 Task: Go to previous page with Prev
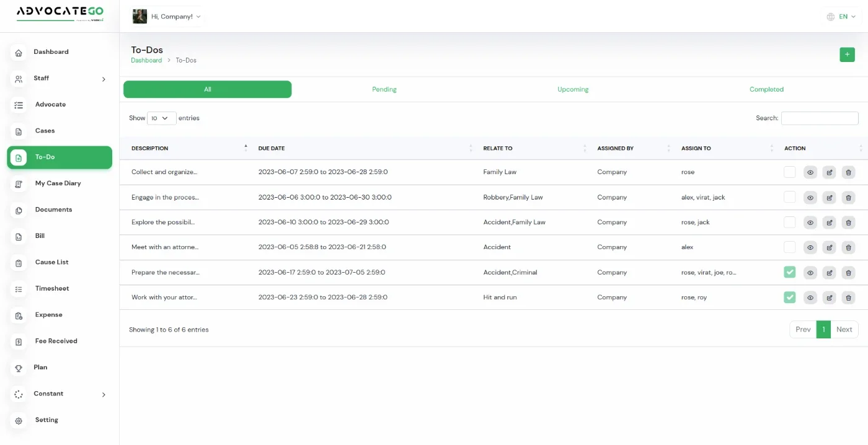coord(803,330)
